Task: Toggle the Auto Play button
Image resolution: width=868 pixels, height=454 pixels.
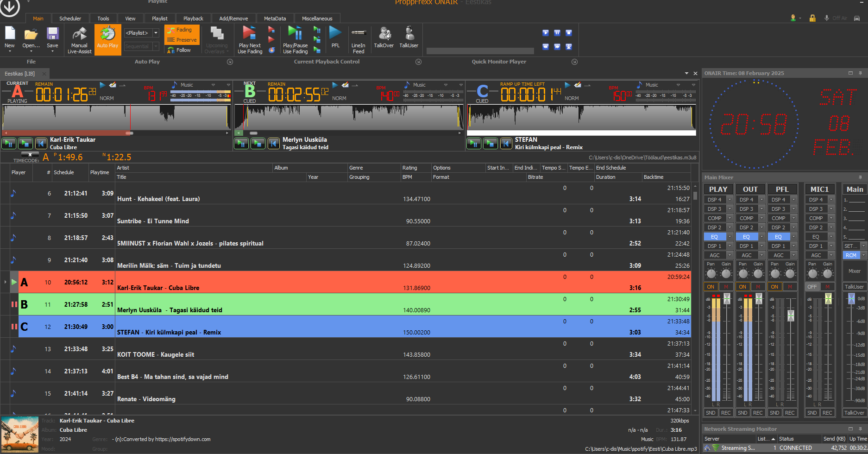Action: pyautogui.click(x=107, y=40)
